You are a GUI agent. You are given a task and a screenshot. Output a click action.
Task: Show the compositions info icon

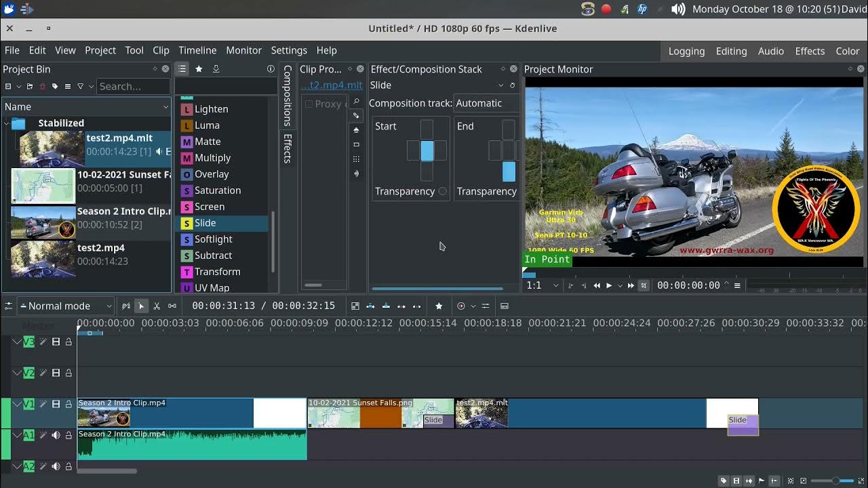pyautogui.click(x=271, y=69)
